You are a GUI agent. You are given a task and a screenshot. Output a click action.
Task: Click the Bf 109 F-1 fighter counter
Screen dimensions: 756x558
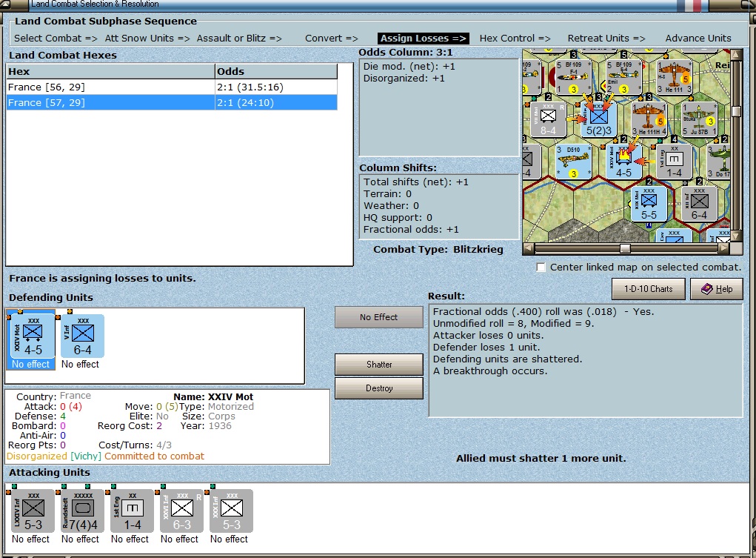tap(573, 76)
